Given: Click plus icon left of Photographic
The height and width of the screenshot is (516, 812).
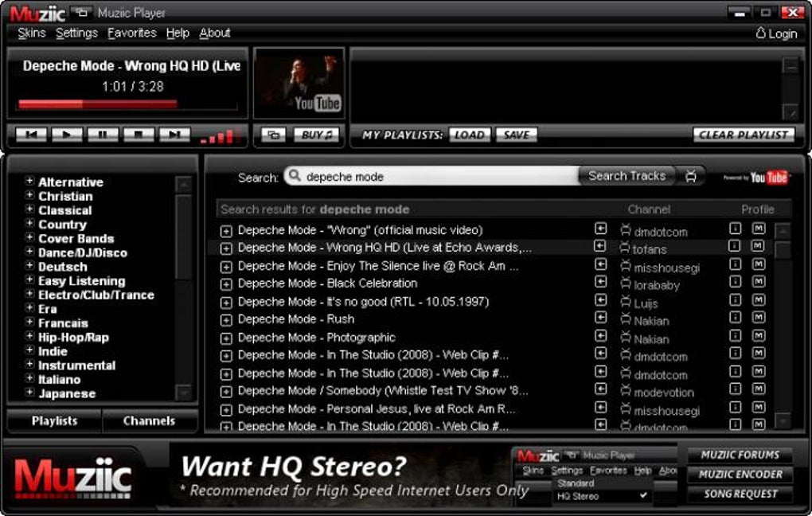Looking at the screenshot, I should click(x=226, y=338).
